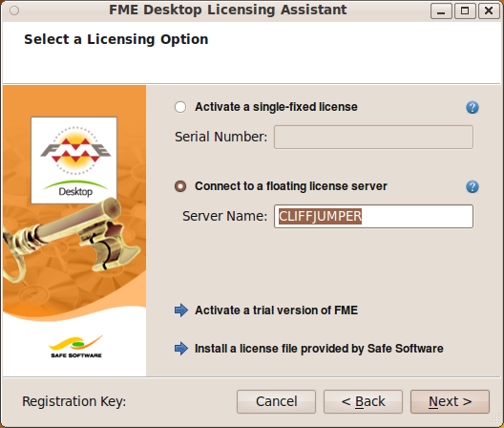This screenshot has height=428, width=504.
Task: Select Activate a single-fixed license radio
Action: click(180, 107)
